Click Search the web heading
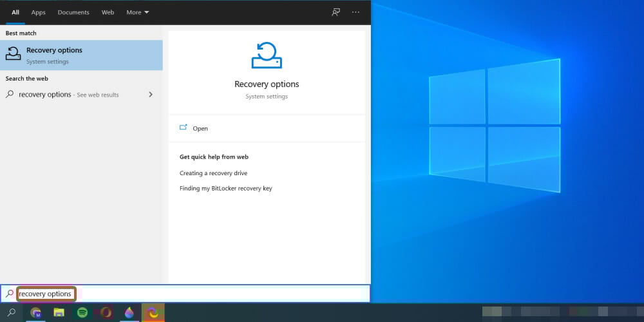The image size is (644, 322). pos(26,79)
